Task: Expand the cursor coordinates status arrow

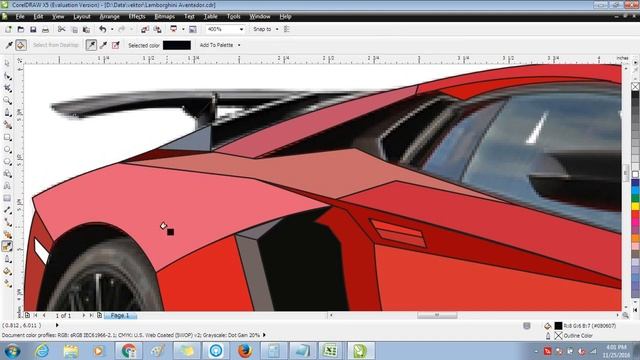Action: click(x=57, y=325)
